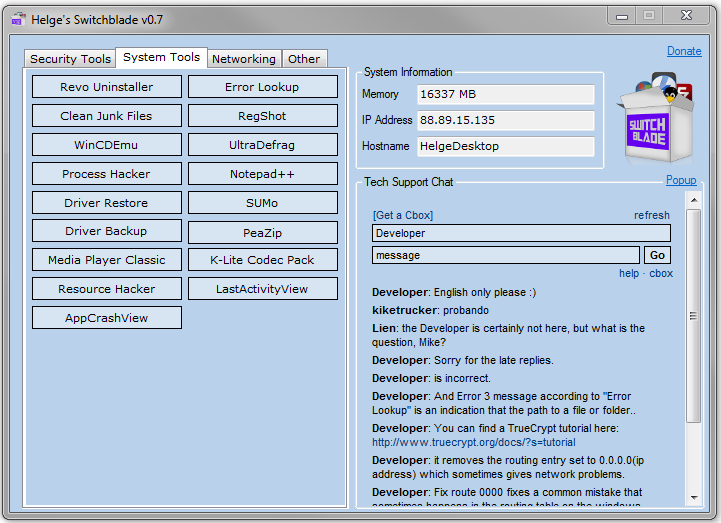
Task: Start Process Hacker
Action: (107, 174)
